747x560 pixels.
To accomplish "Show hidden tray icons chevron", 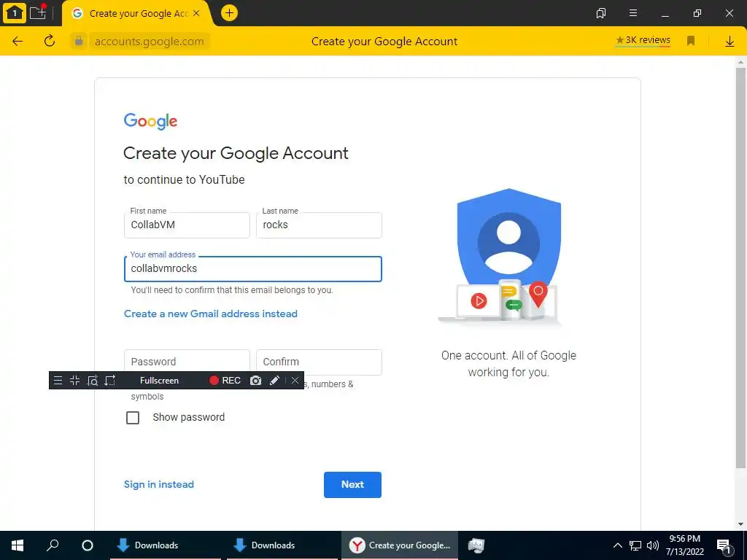I will pos(617,545).
